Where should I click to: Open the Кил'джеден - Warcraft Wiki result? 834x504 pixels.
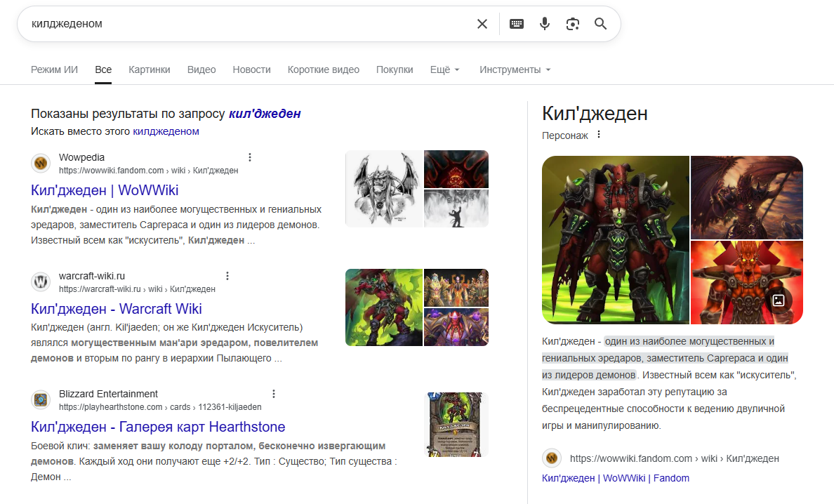(x=117, y=309)
